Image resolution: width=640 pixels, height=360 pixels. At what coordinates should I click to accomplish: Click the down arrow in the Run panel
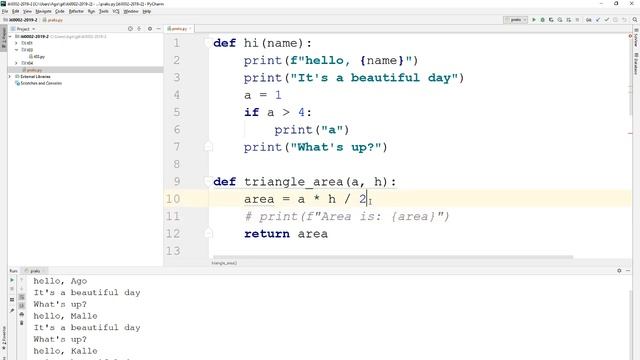tap(22, 289)
